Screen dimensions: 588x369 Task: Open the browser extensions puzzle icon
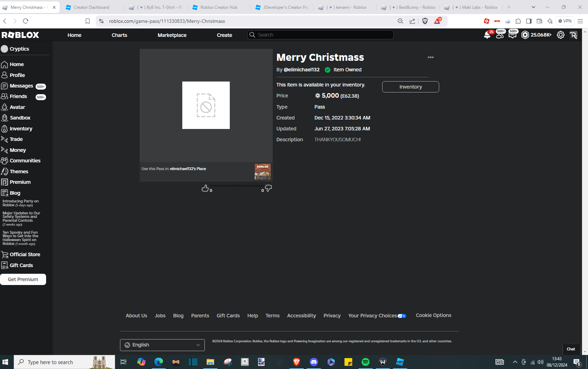[x=518, y=21]
